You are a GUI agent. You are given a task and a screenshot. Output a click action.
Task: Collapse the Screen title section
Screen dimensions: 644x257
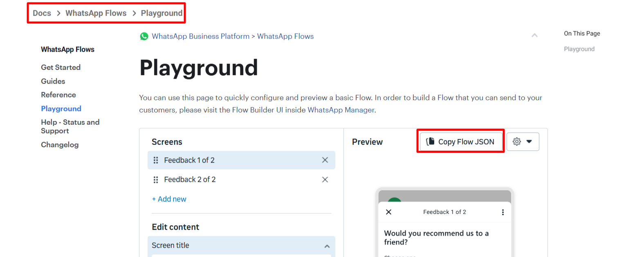[x=327, y=246]
